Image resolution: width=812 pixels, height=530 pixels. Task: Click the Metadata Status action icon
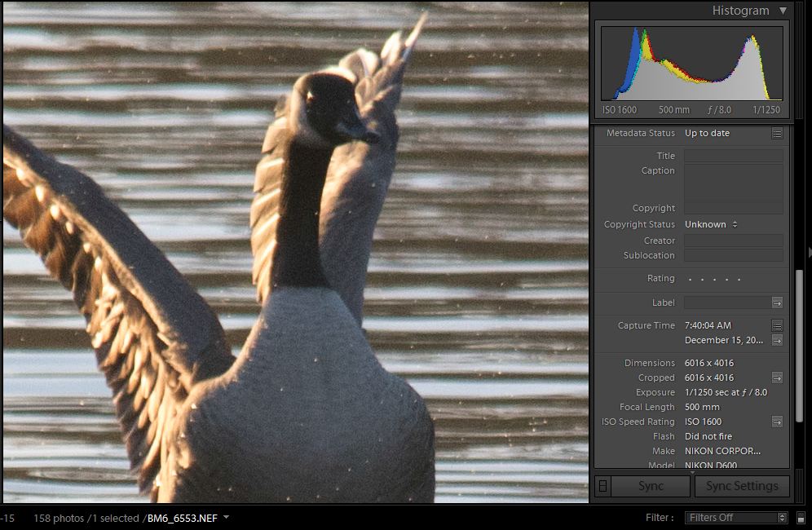[x=777, y=133]
